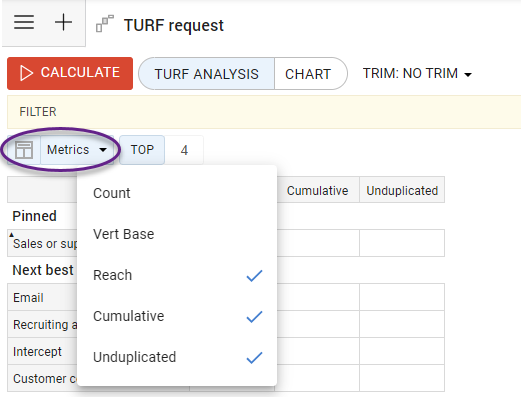This screenshot has height=397, width=521.
Task: Collapse the Sales or support row triangle
Action: 11,235
